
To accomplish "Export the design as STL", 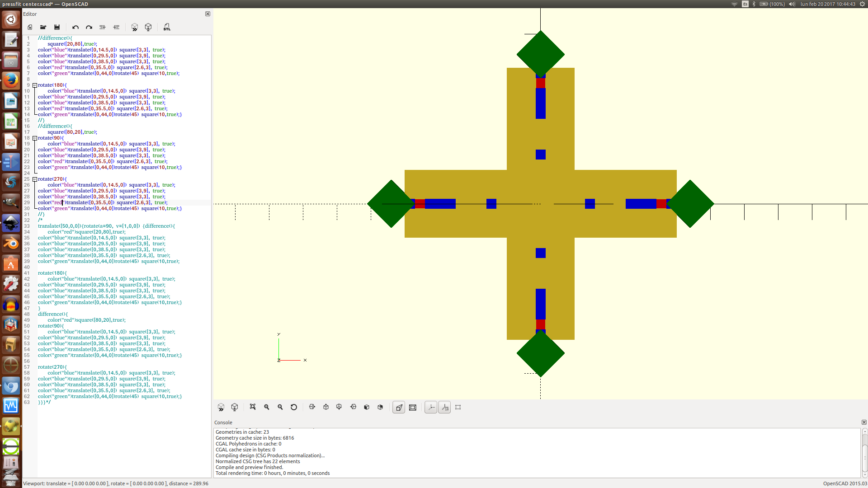I will (167, 27).
